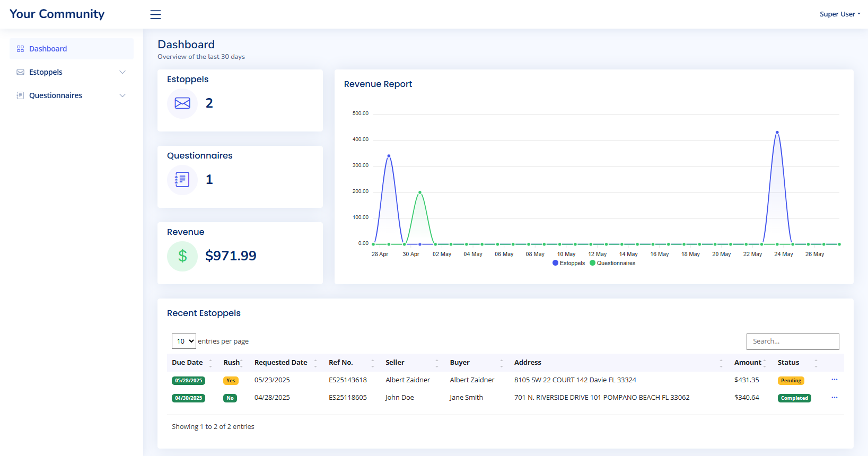Open the Super User account menu

839,14
